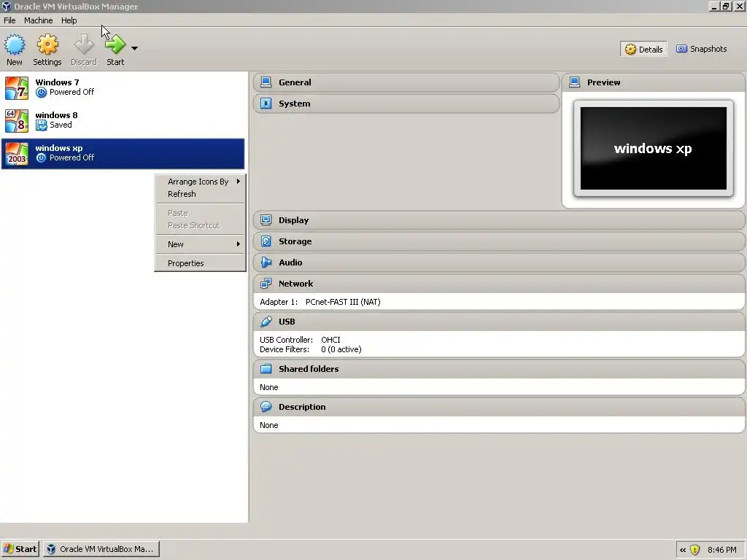Click the greyed Paste Shortcut entry
747x560 pixels.
click(200, 225)
